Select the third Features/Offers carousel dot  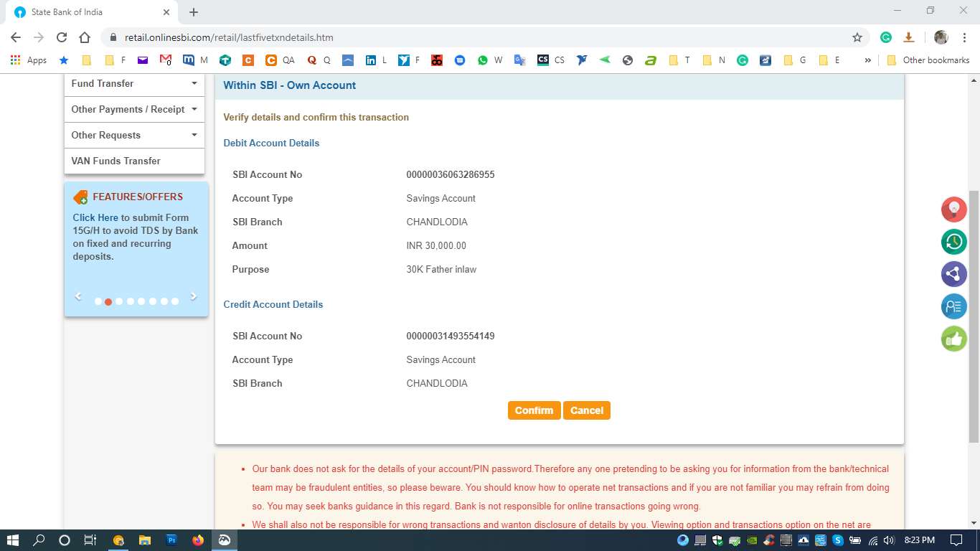119,301
